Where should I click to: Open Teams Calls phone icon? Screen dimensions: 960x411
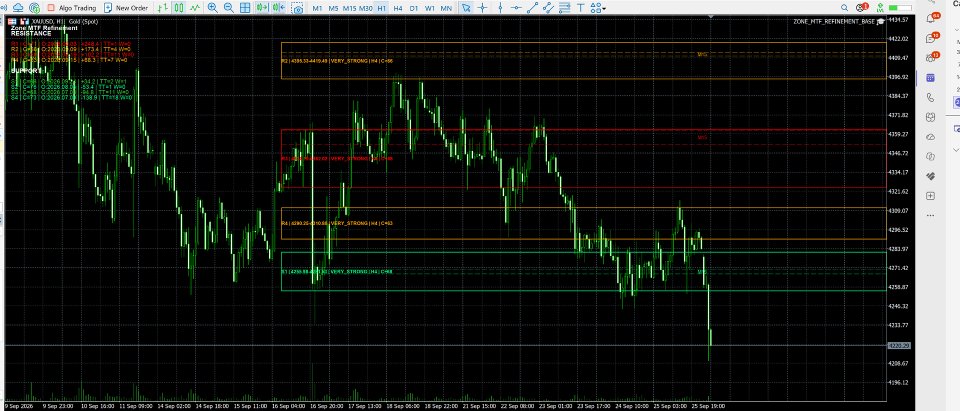click(x=931, y=97)
